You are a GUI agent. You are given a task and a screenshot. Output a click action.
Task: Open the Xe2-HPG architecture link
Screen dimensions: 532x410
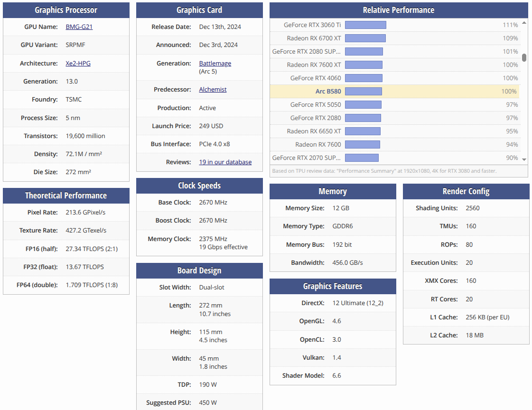(78, 63)
